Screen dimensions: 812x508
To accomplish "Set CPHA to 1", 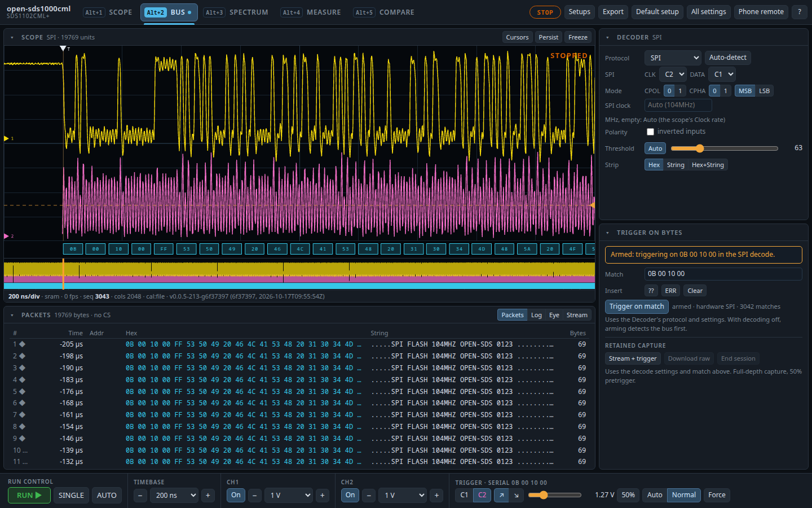I will pos(726,91).
